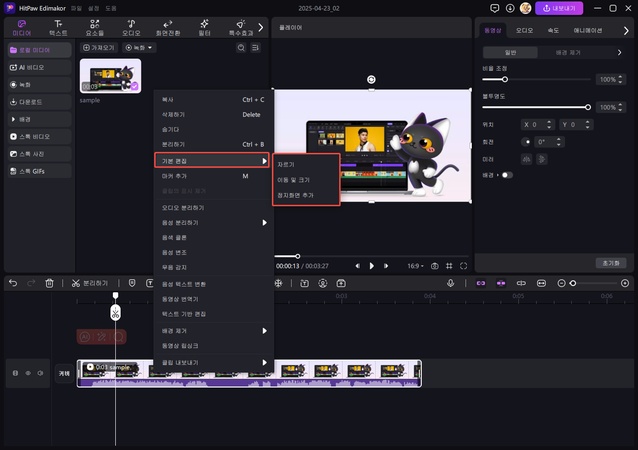Viewport: 638px width, 450px height.
Task: Click the timeline zoom-out minus icon
Action: pyautogui.click(x=561, y=283)
